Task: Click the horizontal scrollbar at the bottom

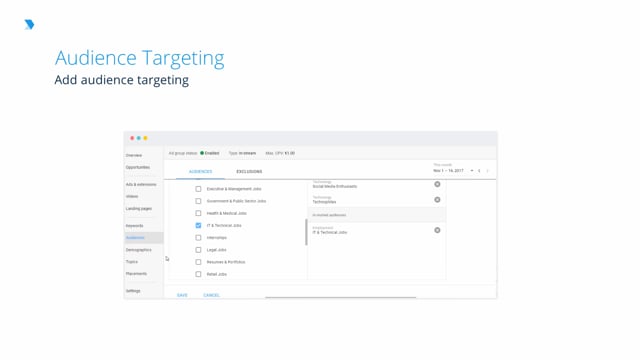Action: 340,298
